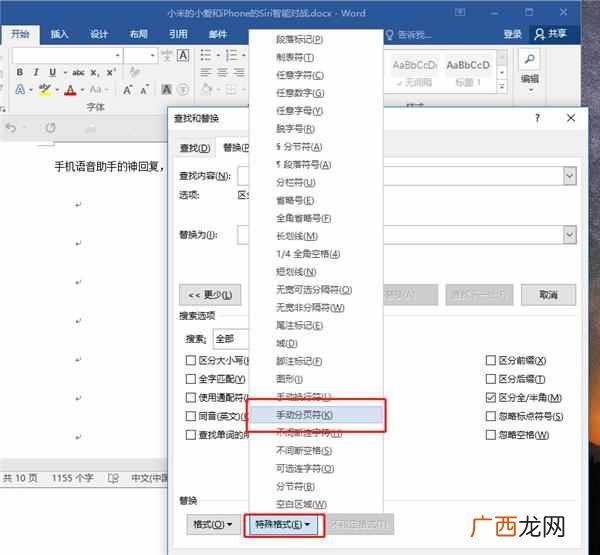Enable match prefix 区分前缀

pos(490,360)
